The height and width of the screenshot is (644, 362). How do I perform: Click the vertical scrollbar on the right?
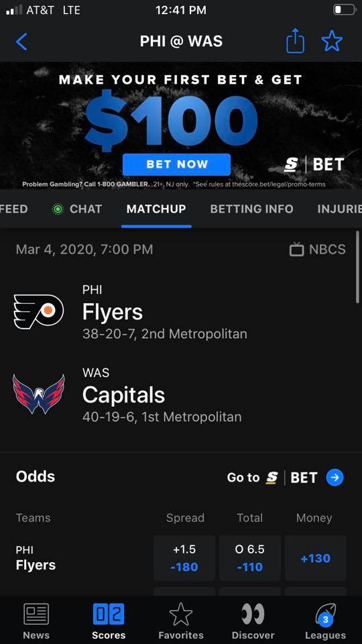click(357, 267)
